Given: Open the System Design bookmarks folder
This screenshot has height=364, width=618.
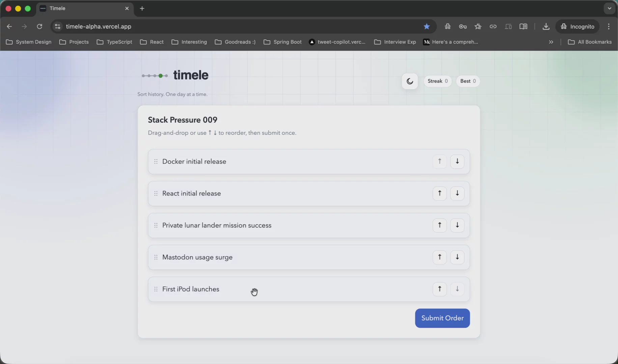Looking at the screenshot, I should point(29,42).
